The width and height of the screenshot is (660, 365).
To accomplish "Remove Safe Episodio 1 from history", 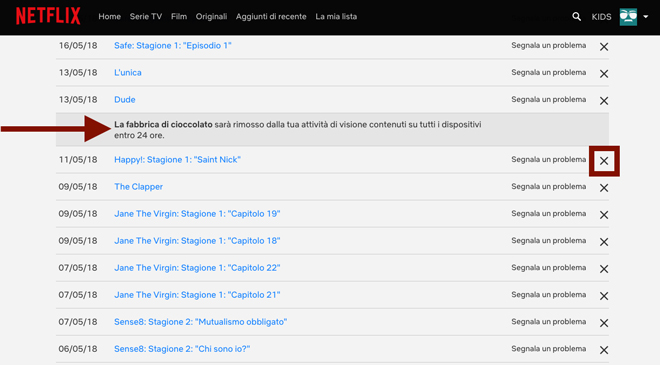I will coord(604,47).
